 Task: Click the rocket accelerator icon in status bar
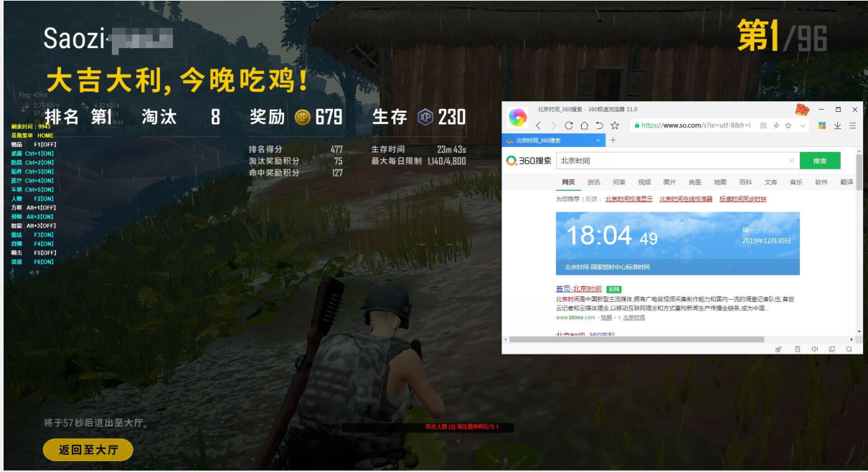point(779,349)
